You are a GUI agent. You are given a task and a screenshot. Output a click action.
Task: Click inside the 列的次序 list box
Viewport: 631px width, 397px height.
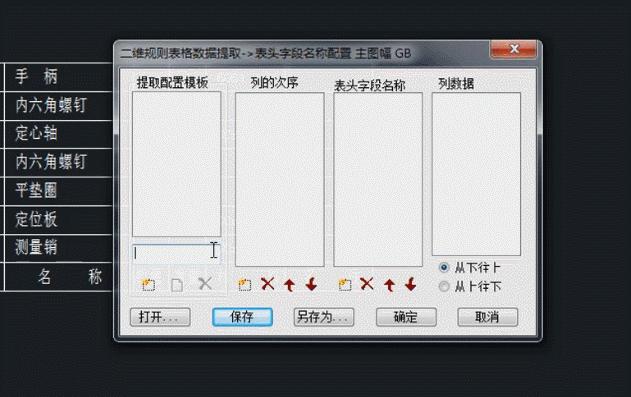point(280,179)
